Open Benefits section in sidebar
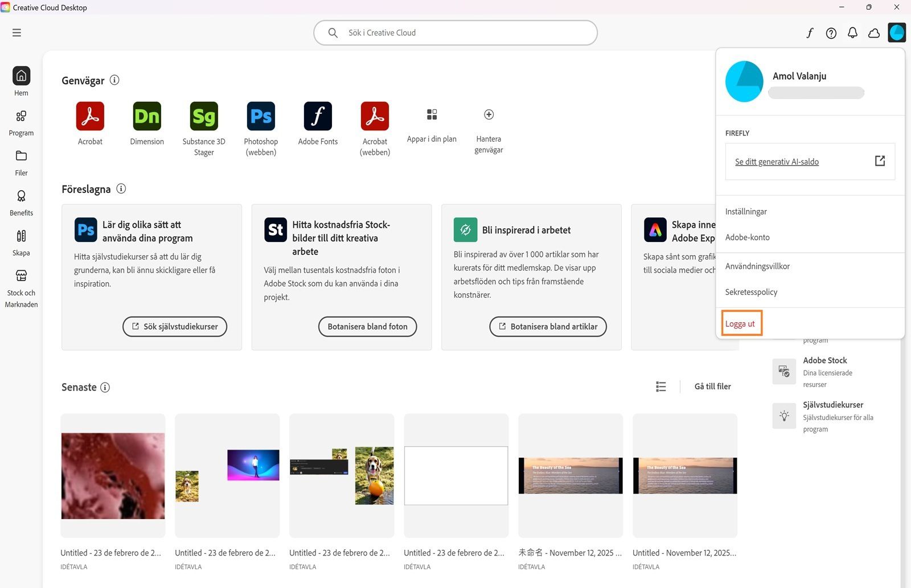 pos(21,203)
